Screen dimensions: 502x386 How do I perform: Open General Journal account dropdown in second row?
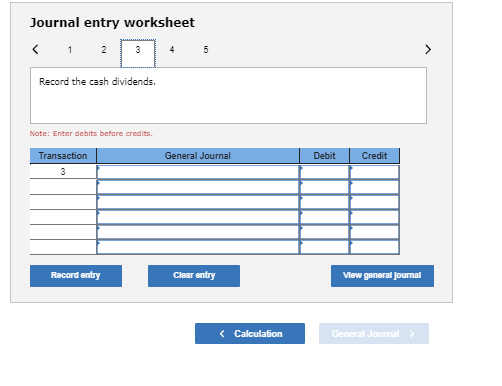198,187
